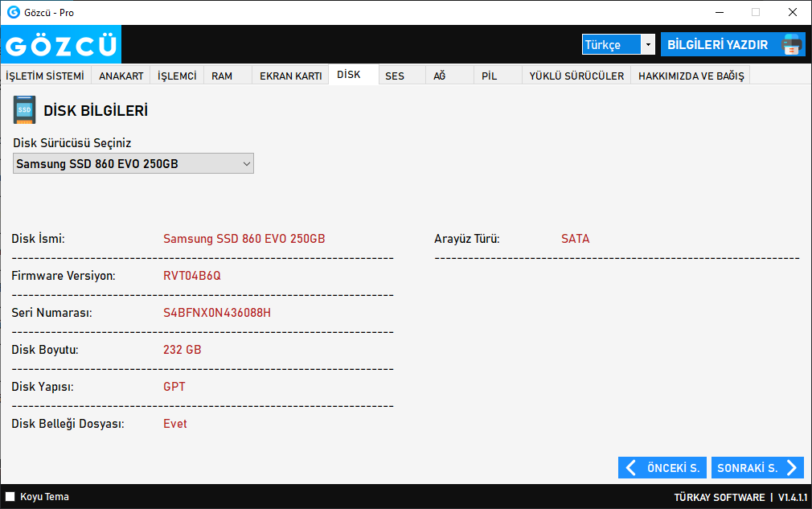The width and height of the screenshot is (812, 509).
Task: Click the SATA interface type value
Action: click(576, 239)
